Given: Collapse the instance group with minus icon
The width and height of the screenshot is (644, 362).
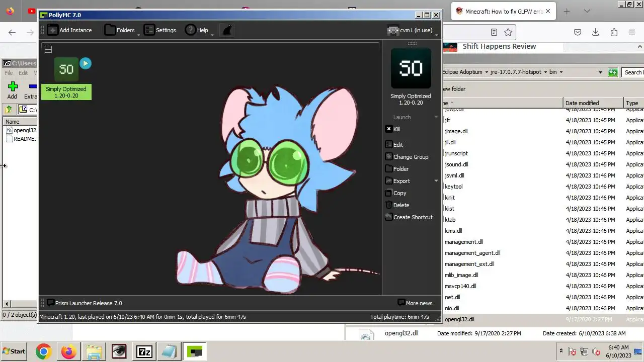Looking at the screenshot, I should point(48,49).
